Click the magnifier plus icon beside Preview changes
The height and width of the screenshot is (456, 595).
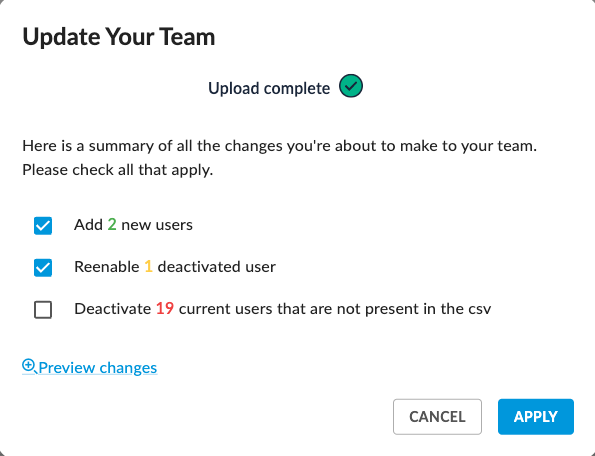click(29, 366)
